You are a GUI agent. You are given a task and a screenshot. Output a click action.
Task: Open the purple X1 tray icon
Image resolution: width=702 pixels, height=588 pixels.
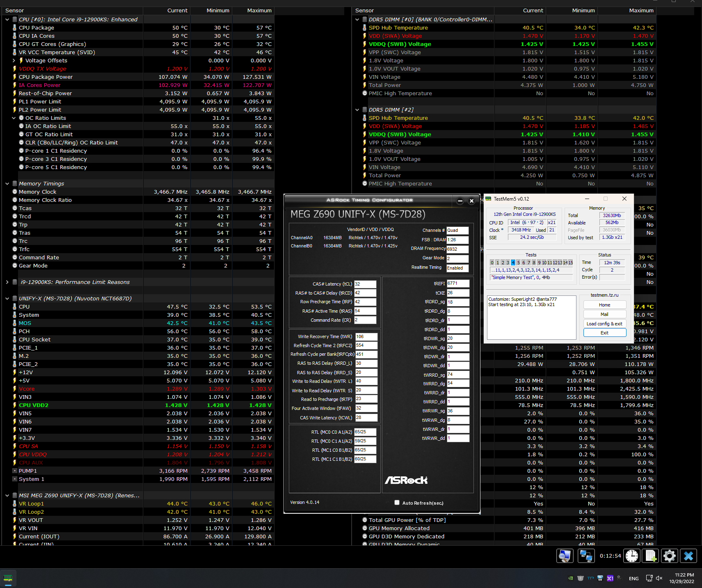pyautogui.click(x=610, y=578)
